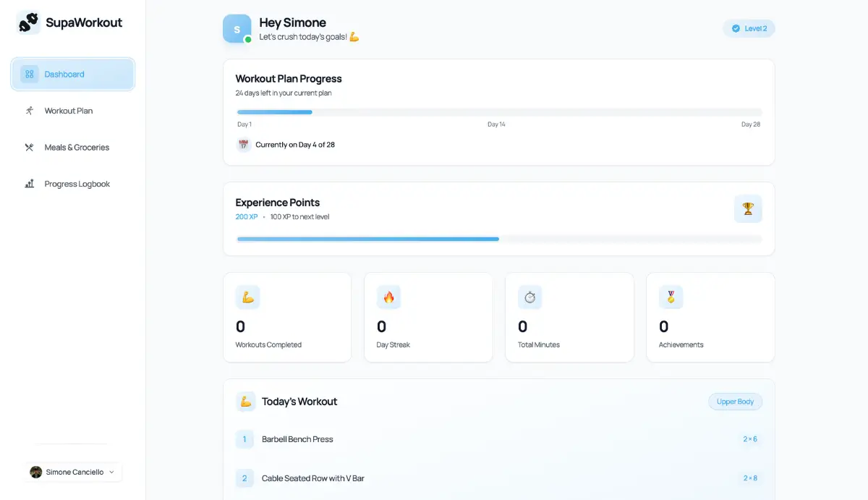Image resolution: width=868 pixels, height=500 pixels.
Task: Select Dashboard in the sidebar
Action: coord(73,75)
